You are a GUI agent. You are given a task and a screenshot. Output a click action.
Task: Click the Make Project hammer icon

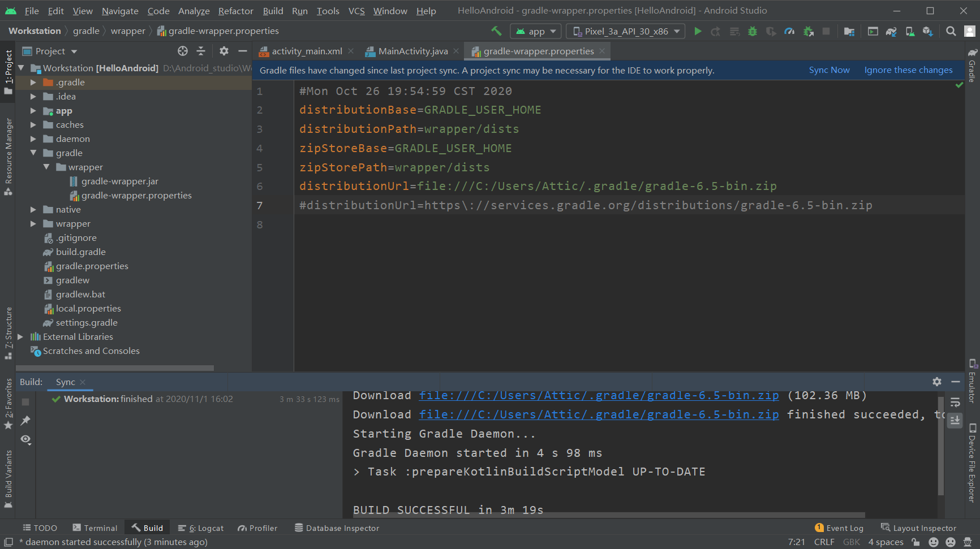point(496,31)
